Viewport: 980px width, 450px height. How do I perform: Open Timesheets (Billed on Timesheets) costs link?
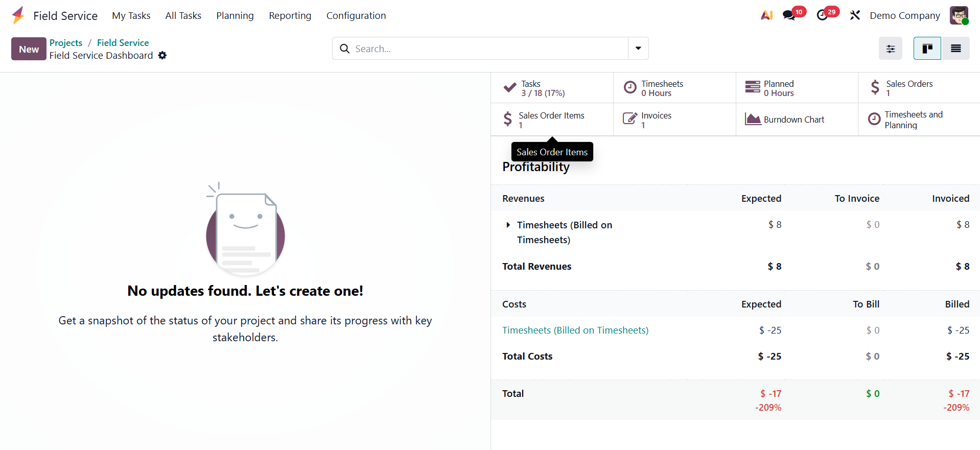(x=575, y=330)
